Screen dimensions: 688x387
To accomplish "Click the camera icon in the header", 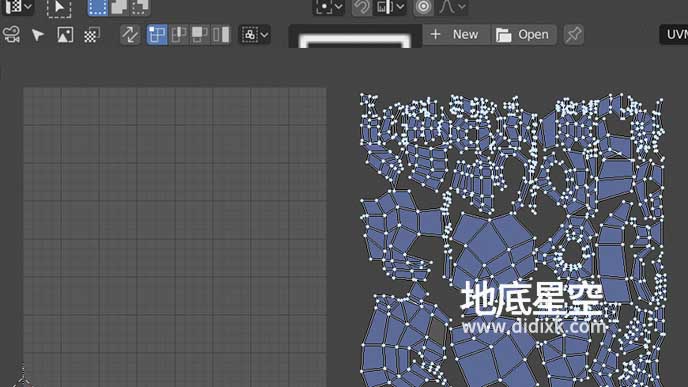I will (x=11, y=35).
